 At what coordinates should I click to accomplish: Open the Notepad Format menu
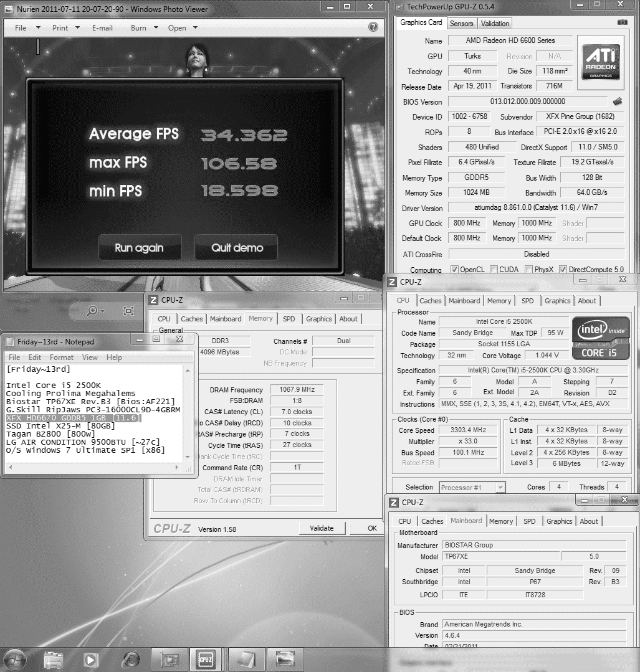point(61,357)
